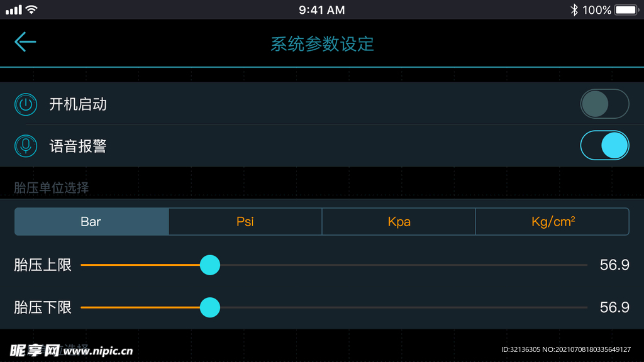Click the 语音报警 label text
This screenshot has height=362, width=644.
78,146
